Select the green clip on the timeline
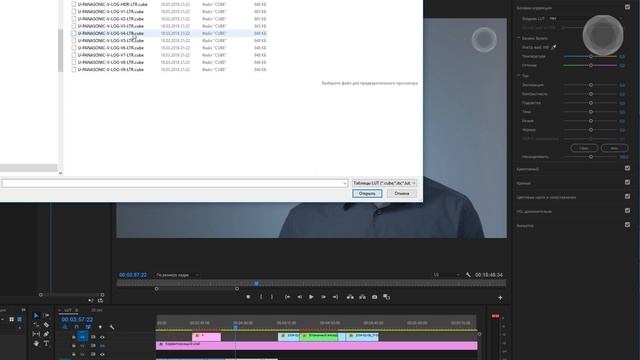Image resolution: width=640 pixels, height=360 pixels. pos(318,337)
